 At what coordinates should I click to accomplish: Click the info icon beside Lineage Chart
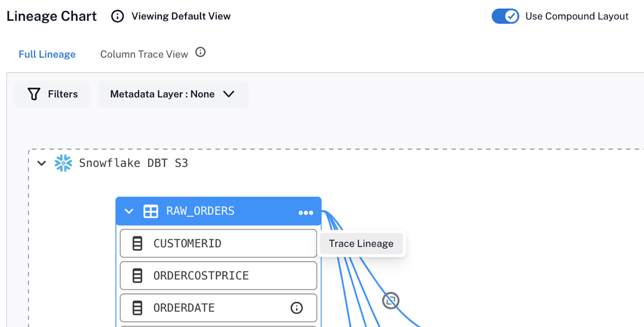(117, 16)
